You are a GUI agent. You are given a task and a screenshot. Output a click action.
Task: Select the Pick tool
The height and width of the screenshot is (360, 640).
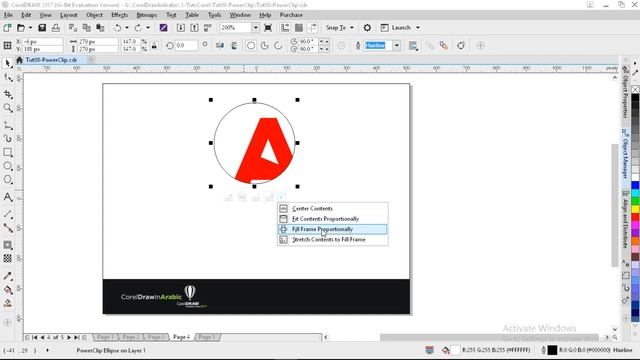pos(7,63)
